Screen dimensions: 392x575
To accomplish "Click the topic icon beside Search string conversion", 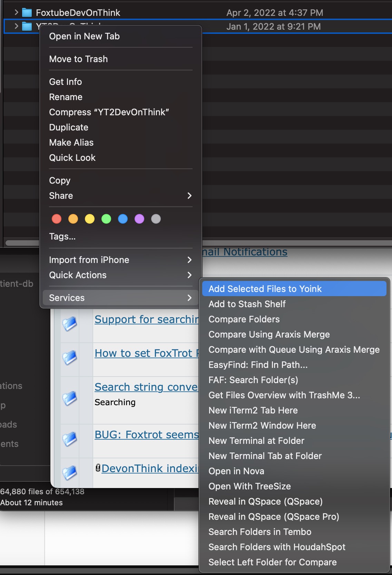I will click(x=70, y=398).
